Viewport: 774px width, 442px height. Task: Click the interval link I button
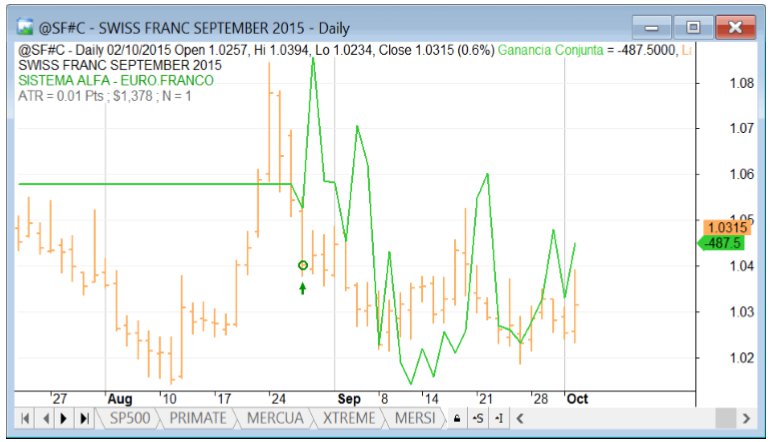point(499,419)
